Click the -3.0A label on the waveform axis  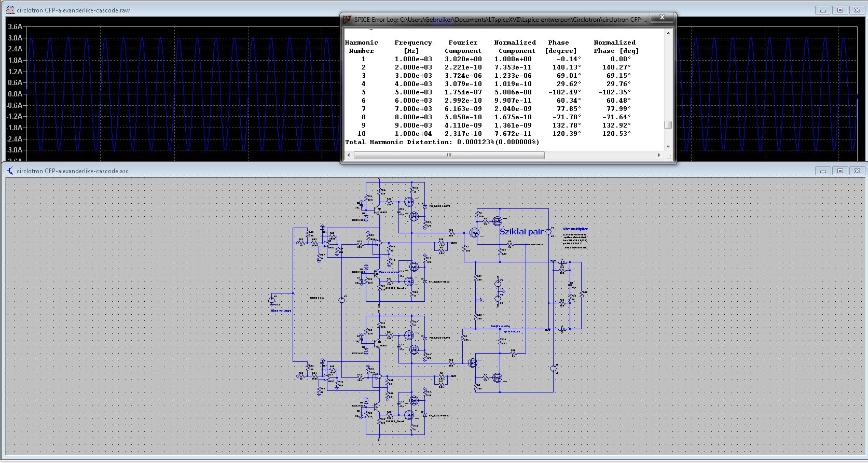pos(14,150)
